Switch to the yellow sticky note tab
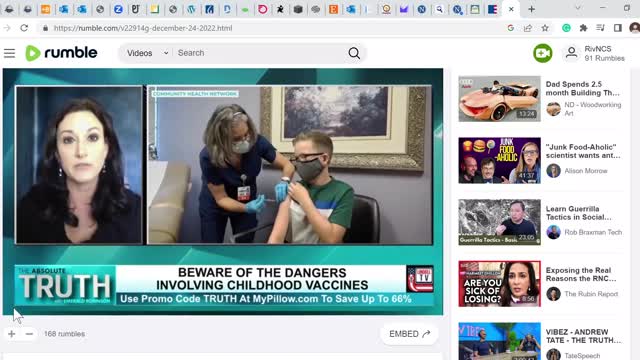Screen dimensions: 640x360 point(155,9)
